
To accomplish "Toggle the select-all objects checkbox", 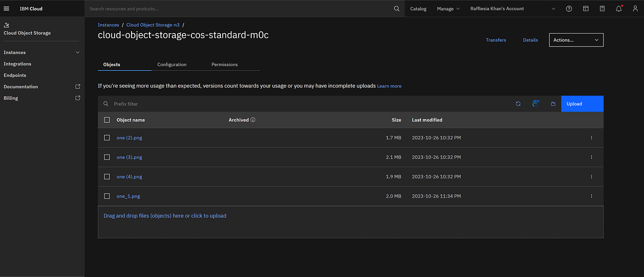I will pos(107,120).
